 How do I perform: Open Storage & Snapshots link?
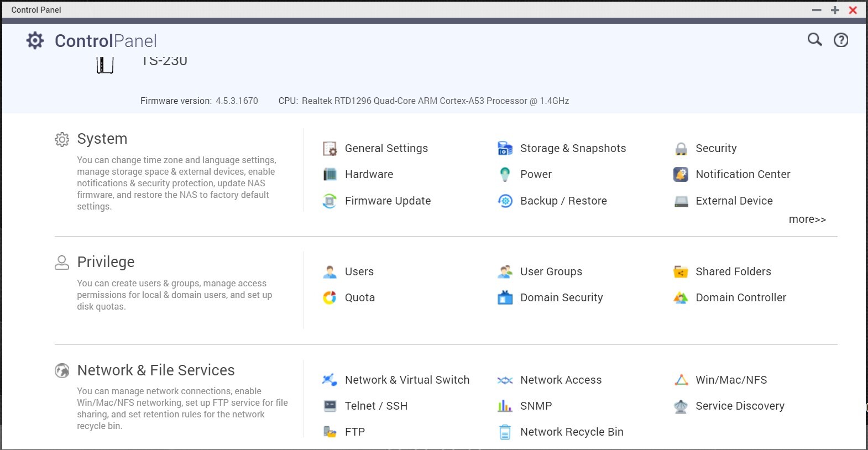point(573,148)
